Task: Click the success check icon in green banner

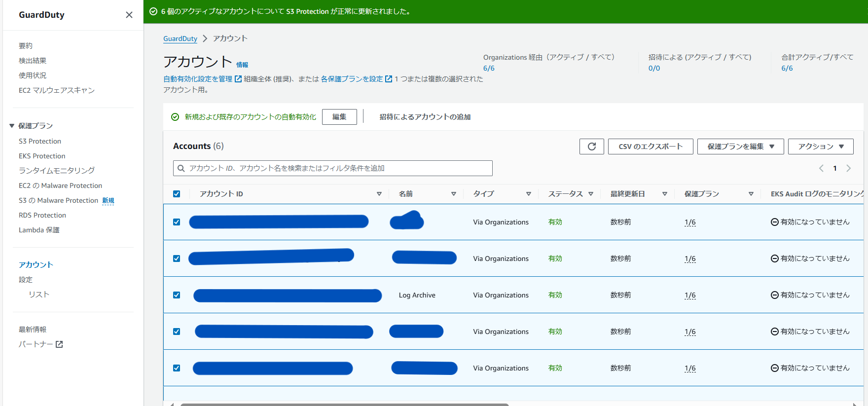Action: 153,11
